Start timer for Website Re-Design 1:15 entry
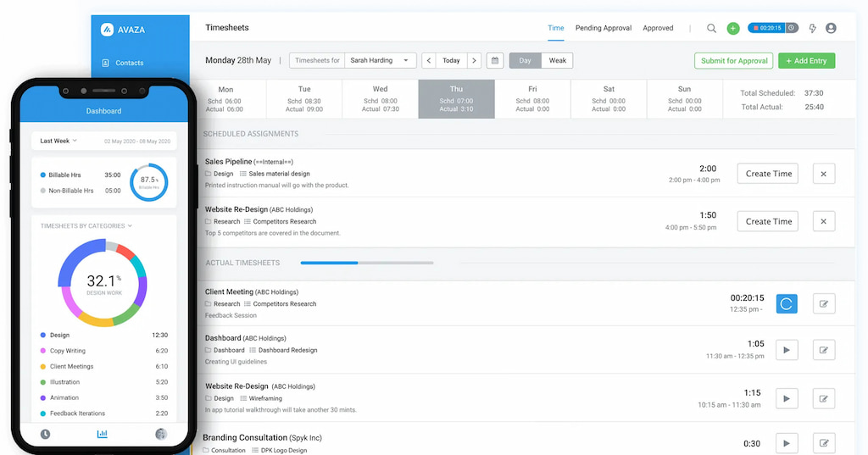This screenshot has height=455, width=868. pos(787,398)
